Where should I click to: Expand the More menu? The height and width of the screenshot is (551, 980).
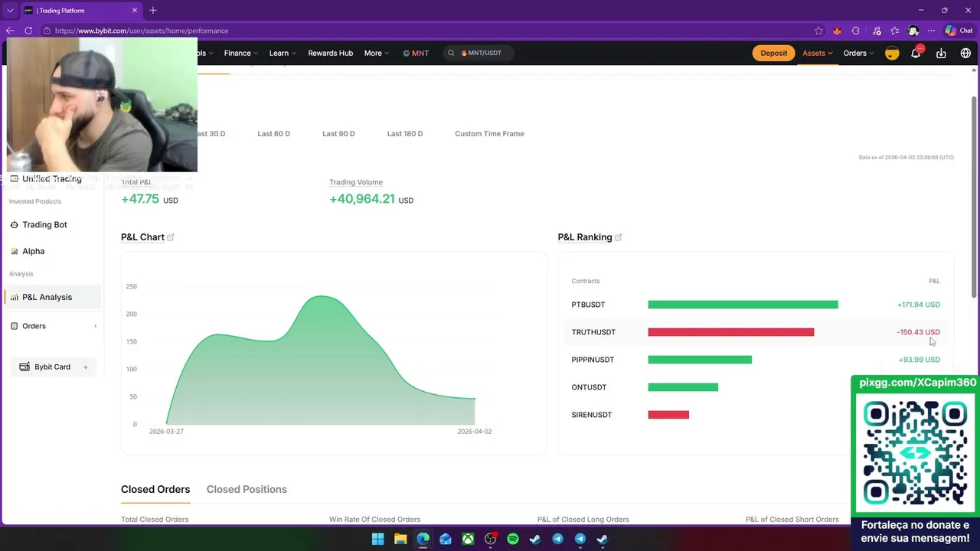point(377,53)
